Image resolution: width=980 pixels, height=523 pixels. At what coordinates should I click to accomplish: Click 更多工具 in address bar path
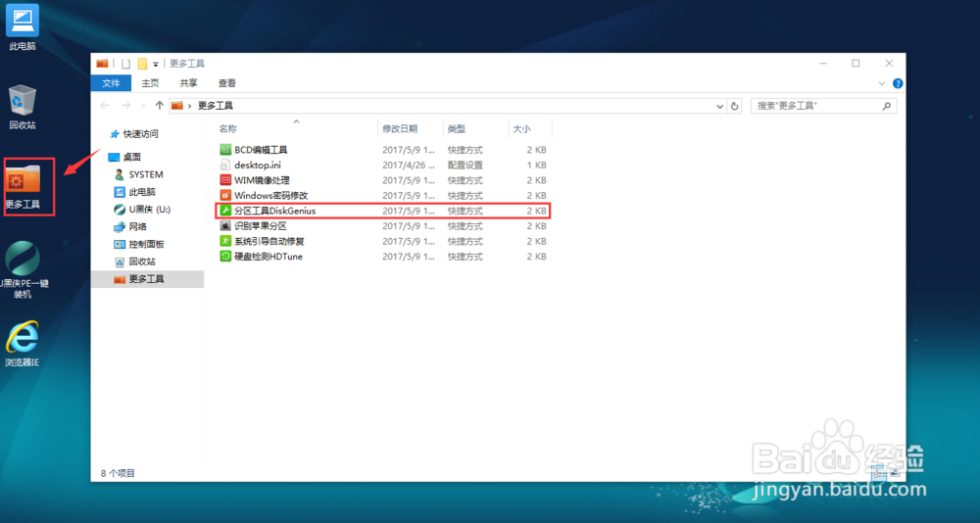(x=216, y=106)
